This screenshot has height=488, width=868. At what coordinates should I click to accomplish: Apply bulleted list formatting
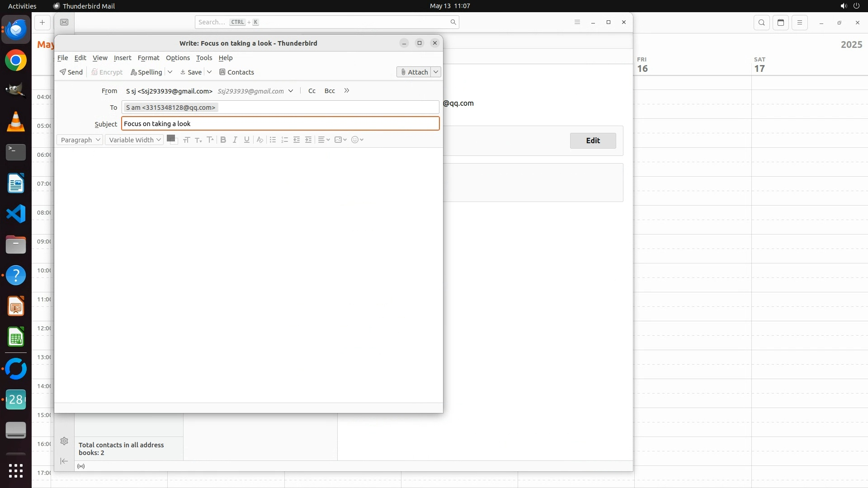(x=273, y=140)
